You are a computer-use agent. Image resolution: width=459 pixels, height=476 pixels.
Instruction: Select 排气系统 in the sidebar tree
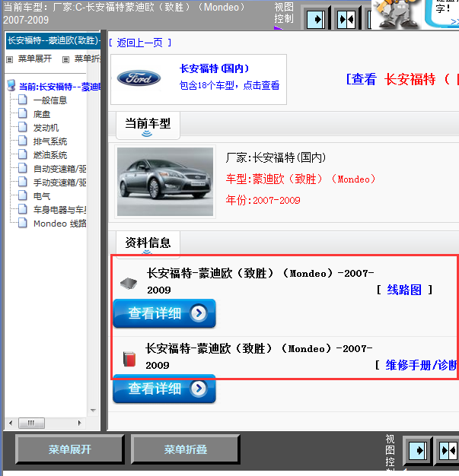click(50, 141)
